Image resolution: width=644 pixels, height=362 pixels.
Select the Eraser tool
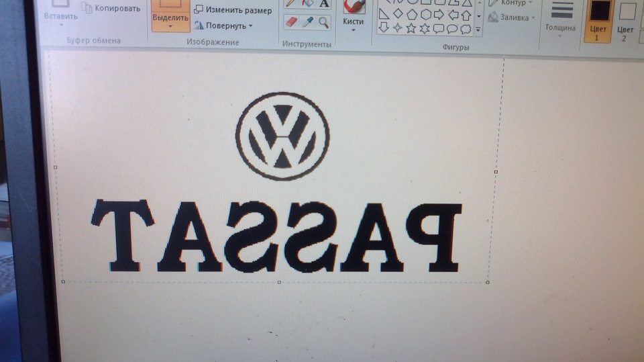tap(291, 22)
